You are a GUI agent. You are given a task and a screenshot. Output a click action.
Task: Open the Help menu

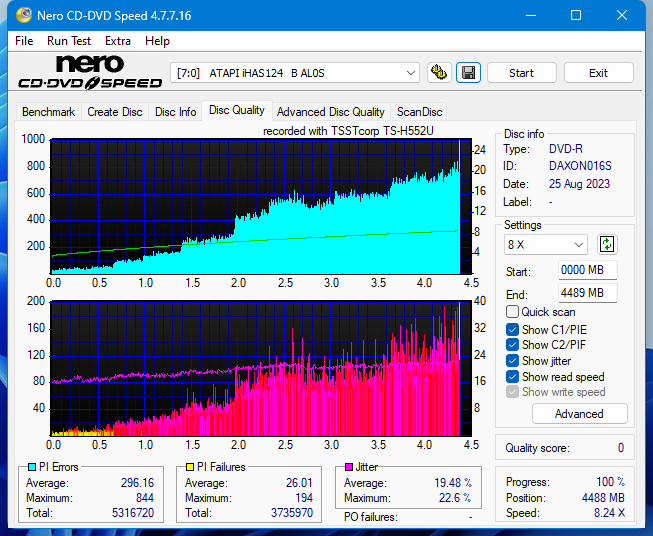pyautogui.click(x=157, y=41)
